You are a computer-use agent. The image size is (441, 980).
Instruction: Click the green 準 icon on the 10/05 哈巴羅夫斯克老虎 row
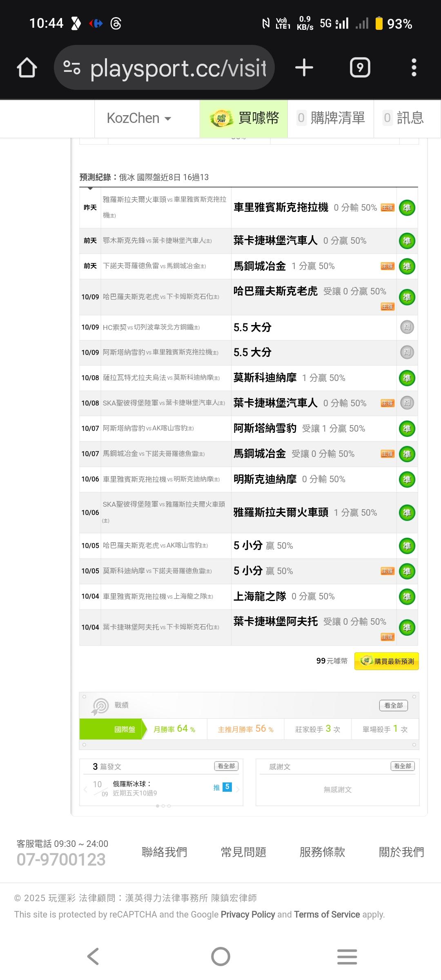pos(407,546)
